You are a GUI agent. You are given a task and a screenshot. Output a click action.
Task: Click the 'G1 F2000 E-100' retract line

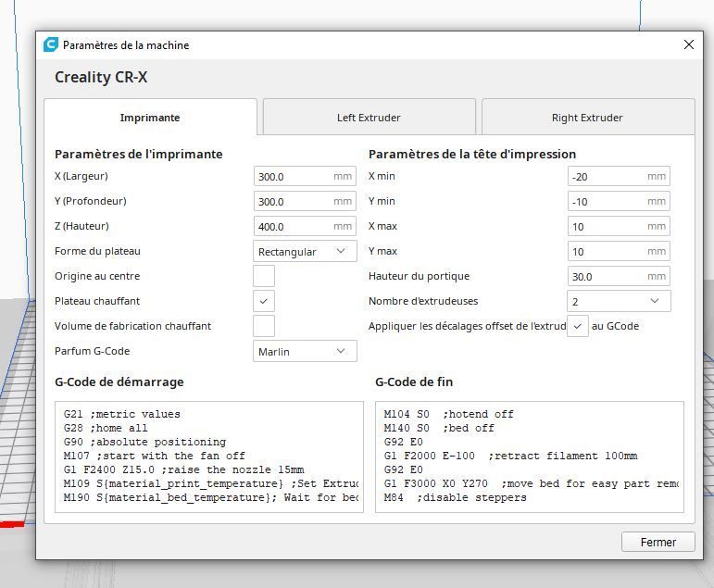click(510, 456)
